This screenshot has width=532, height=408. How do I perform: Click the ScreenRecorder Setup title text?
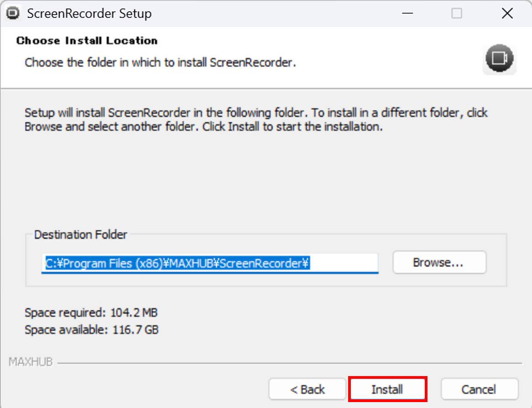point(89,14)
